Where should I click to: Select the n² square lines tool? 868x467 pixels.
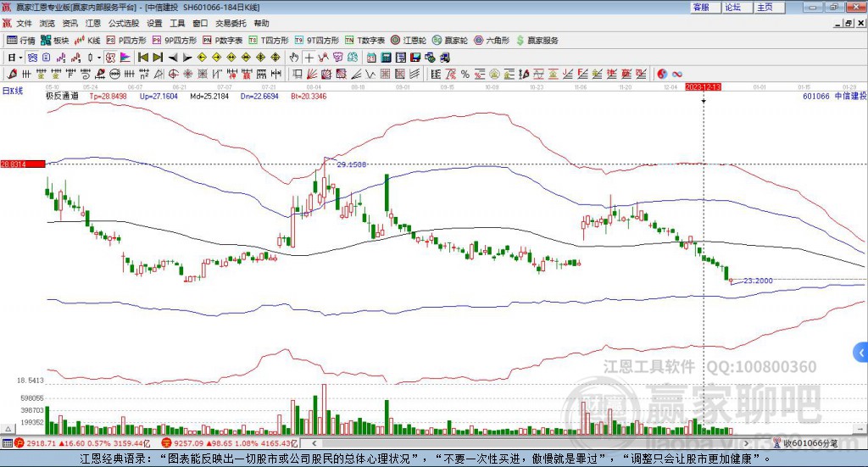(144, 74)
